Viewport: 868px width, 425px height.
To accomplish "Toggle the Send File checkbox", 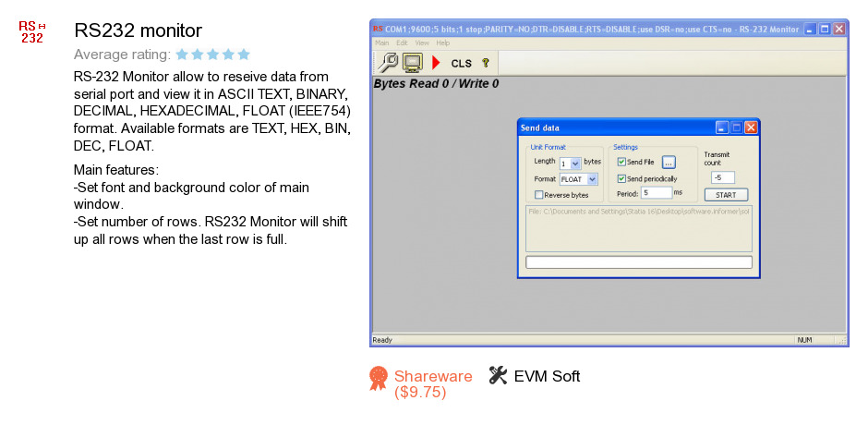I will point(621,162).
